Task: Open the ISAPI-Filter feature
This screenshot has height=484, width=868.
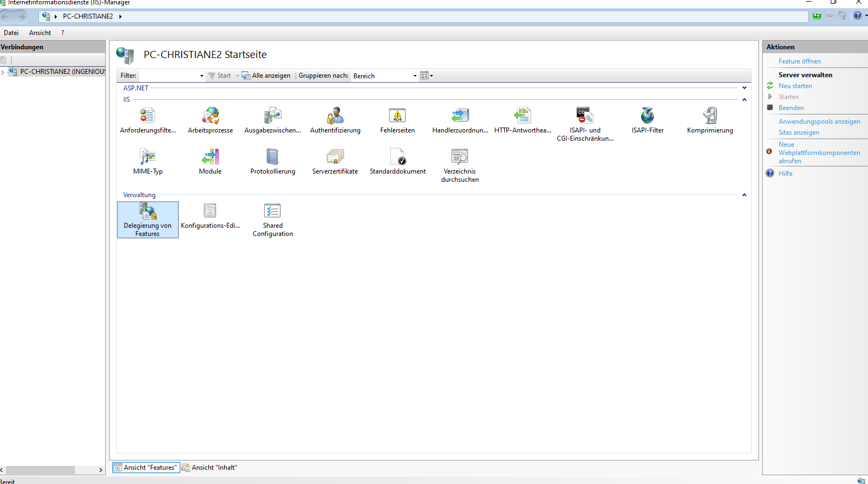Action: [647, 121]
